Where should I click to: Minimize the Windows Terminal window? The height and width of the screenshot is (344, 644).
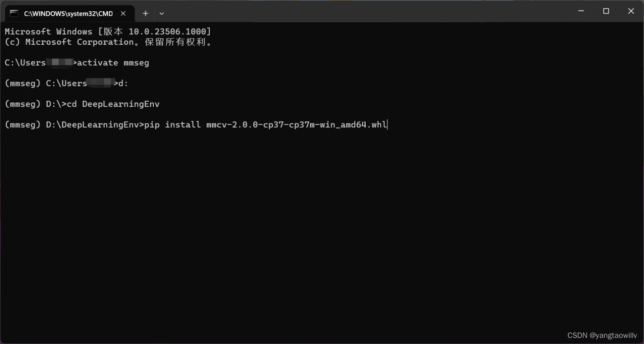tap(581, 11)
